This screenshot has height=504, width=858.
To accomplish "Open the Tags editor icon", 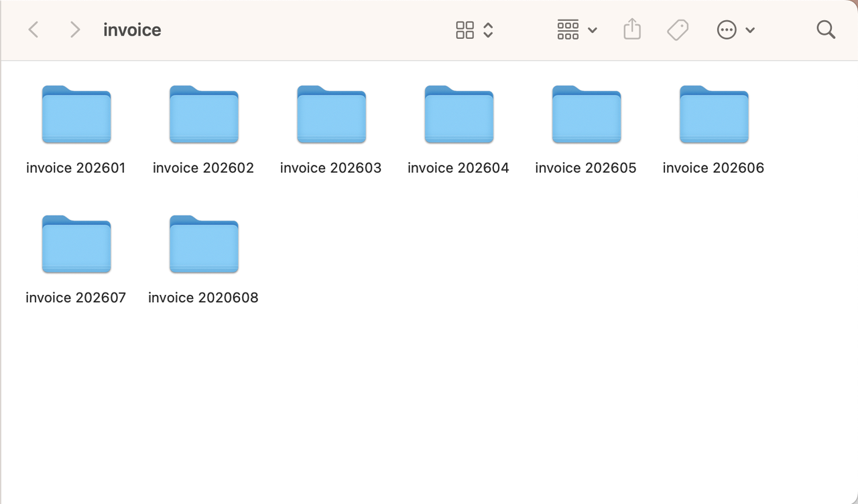I will click(678, 29).
